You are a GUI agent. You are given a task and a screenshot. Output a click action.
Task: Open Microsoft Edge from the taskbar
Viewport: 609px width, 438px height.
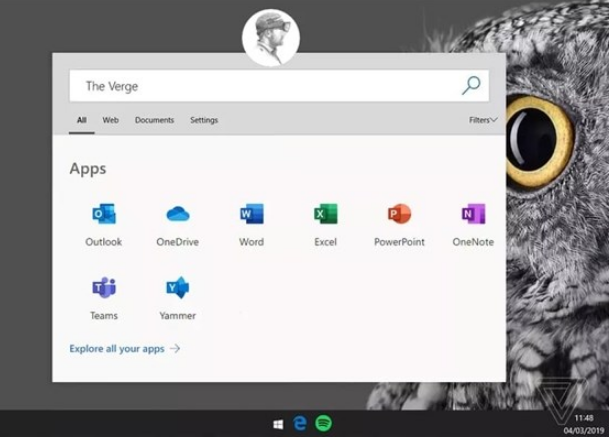300,424
